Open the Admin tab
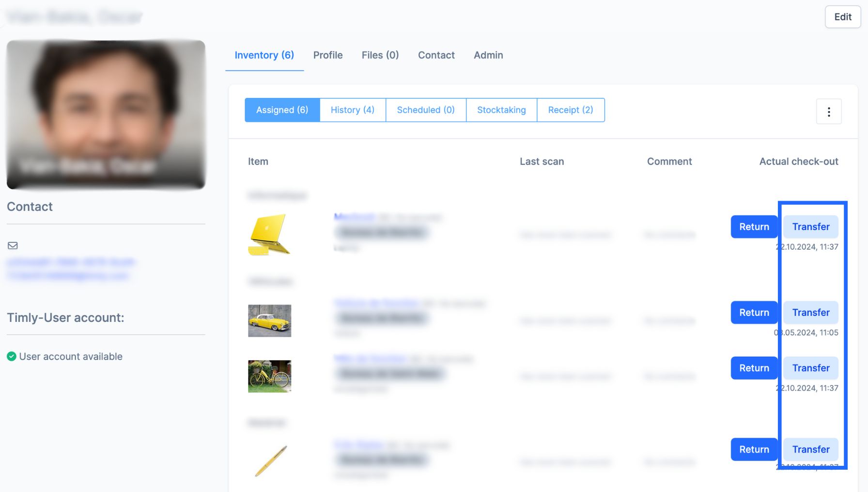Image resolution: width=868 pixels, height=492 pixels. [488, 55]
